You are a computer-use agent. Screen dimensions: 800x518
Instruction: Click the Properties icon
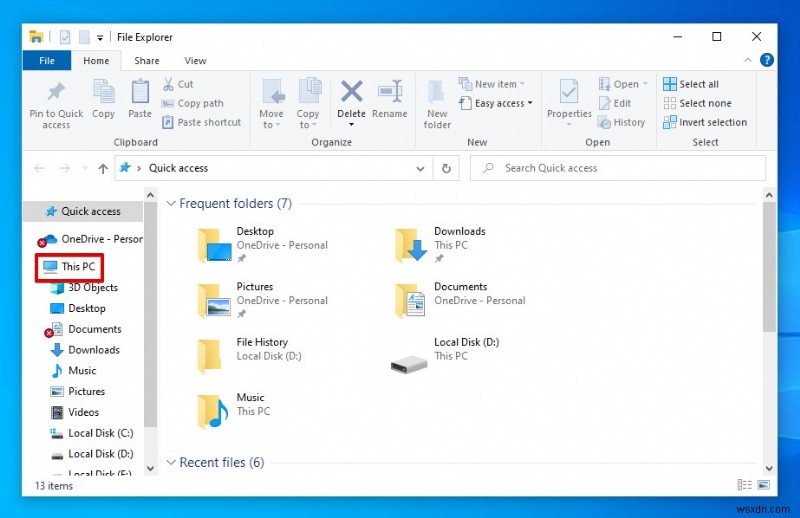[569, 92]
